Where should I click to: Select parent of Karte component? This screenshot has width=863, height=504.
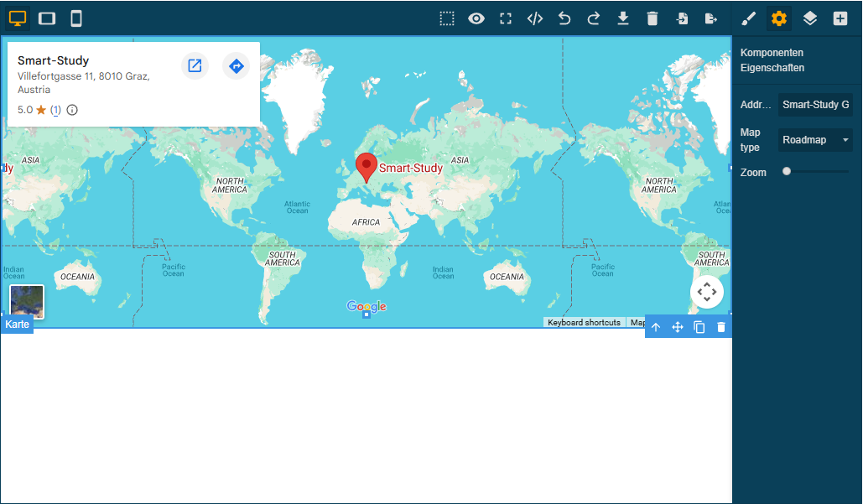coord(656,327)
